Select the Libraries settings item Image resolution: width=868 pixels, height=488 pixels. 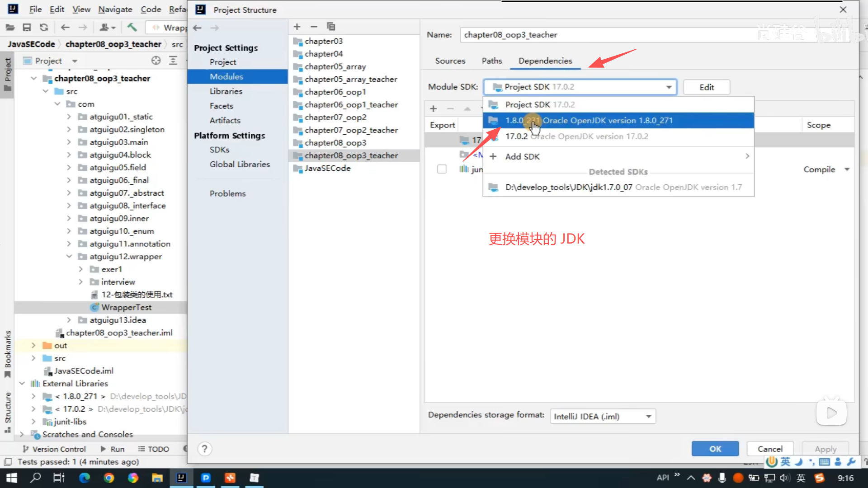click(226, 91)
